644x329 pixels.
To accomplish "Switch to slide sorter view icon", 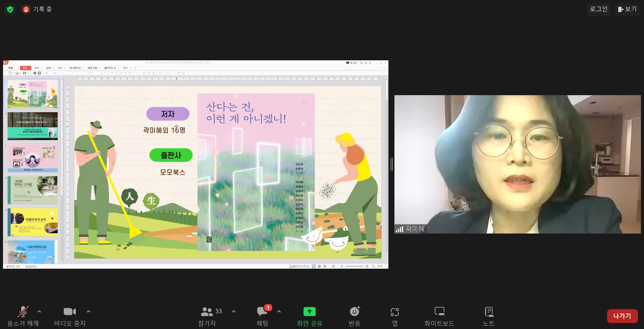I will [x=319, y=266].
